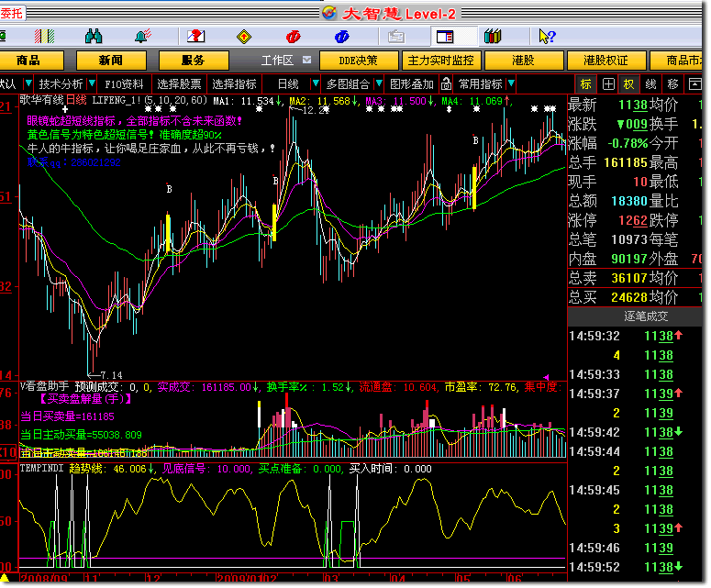
Task: Select the 图形叠加 menu item
Action: pos(412,83)
